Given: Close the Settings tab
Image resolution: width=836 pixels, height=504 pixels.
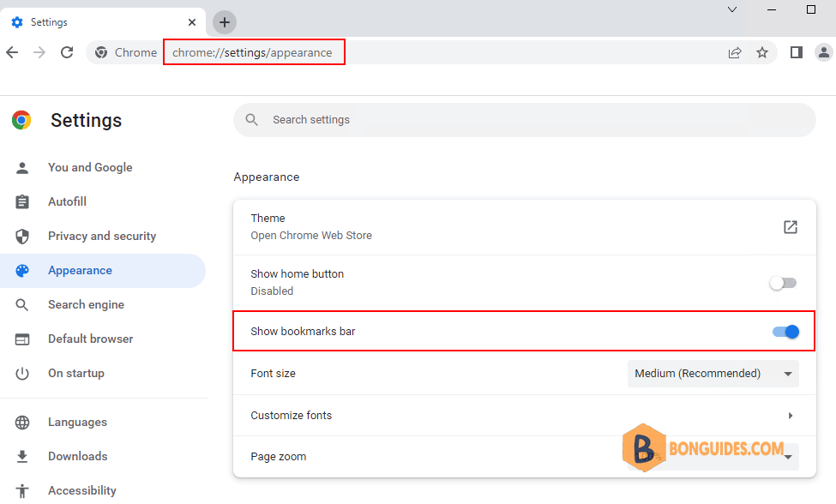Looking at the screenshot, I should pyautogui.click(x=192, y=22).
